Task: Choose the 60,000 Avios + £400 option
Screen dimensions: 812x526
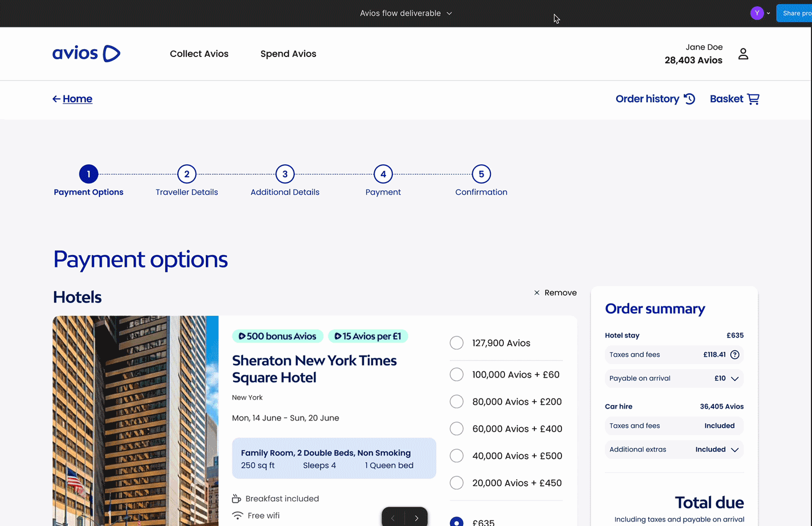Action: click(457, 429)
